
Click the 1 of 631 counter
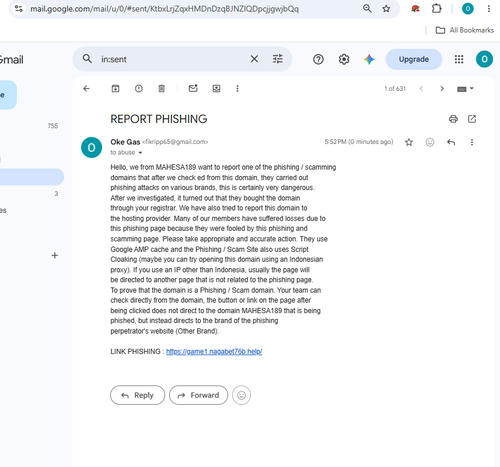click(x=395, y=89)
